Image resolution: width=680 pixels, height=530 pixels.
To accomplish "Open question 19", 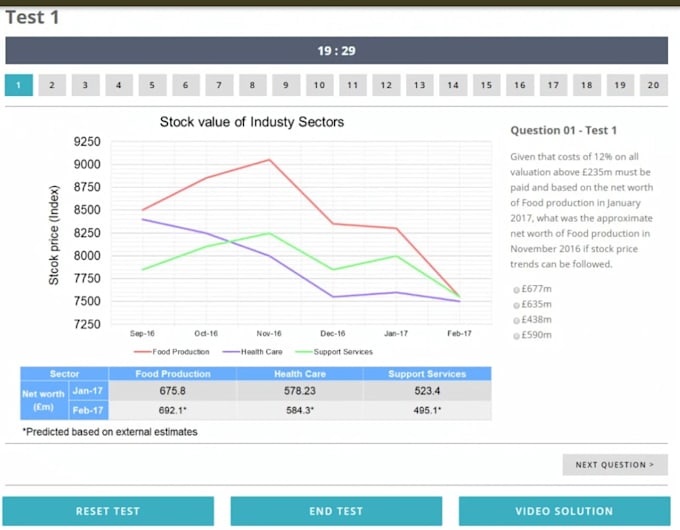I will (620, 85).
